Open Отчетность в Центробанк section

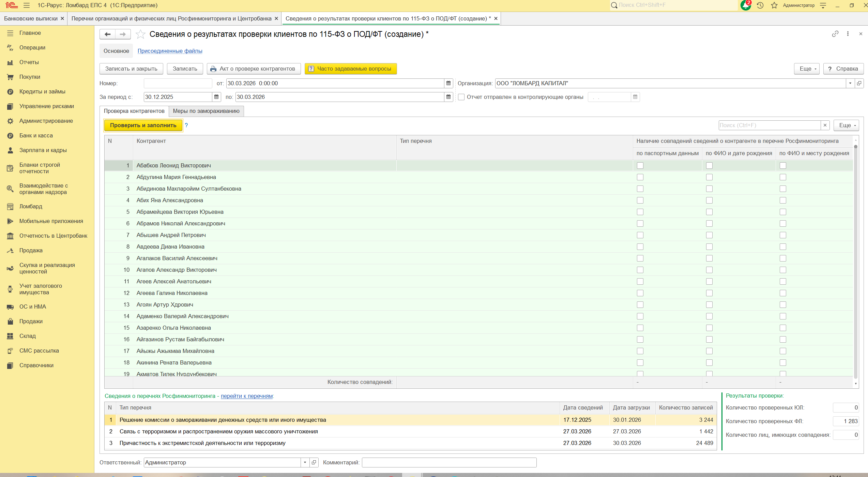point(53,236)
